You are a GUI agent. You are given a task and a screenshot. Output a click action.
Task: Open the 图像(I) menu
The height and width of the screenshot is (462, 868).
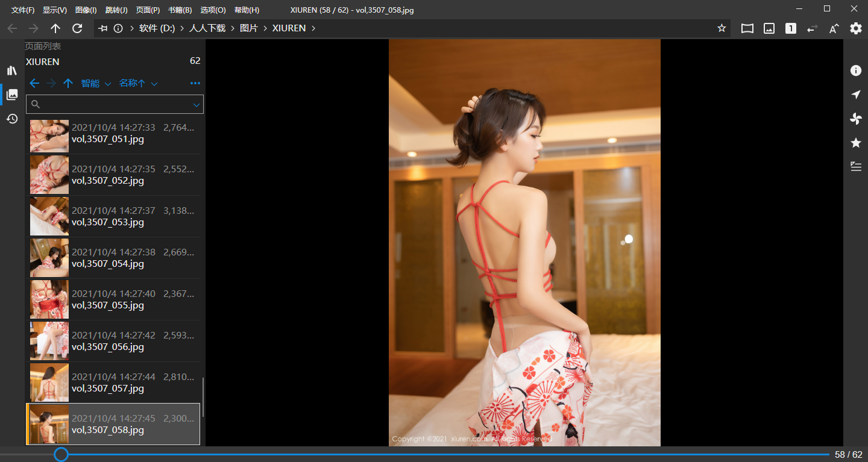(85, 10)
